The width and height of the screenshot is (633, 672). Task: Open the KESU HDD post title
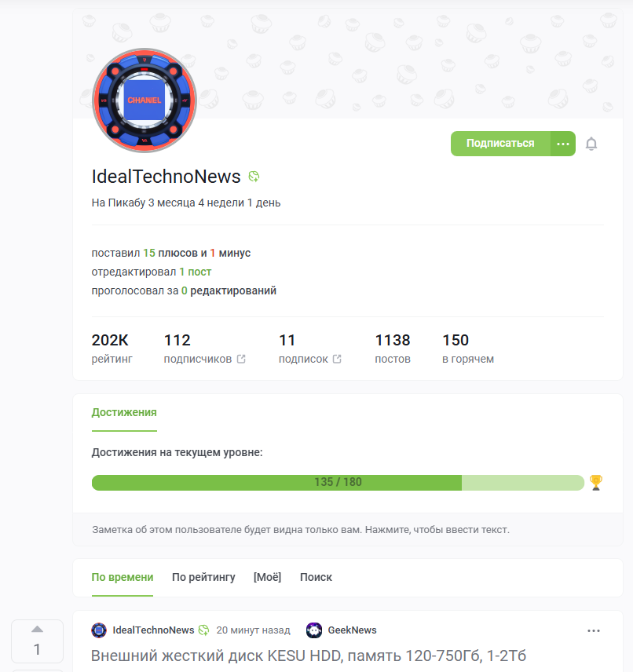tap(309, 656)
